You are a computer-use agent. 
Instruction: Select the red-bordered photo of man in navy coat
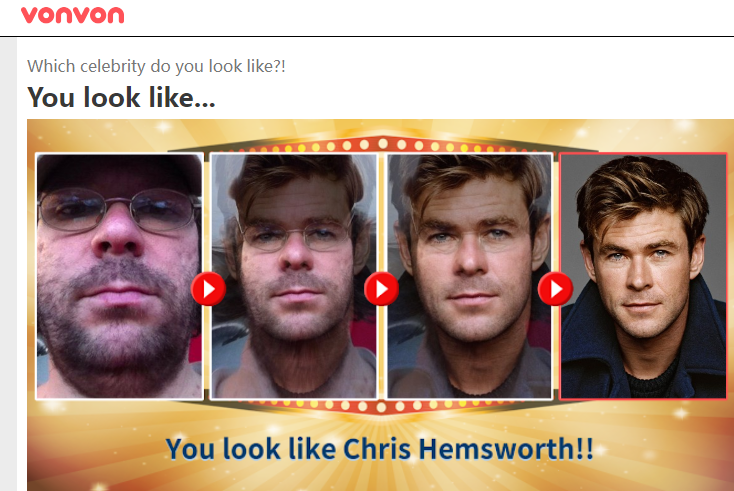pyautogui.click(x=643, y=276)
